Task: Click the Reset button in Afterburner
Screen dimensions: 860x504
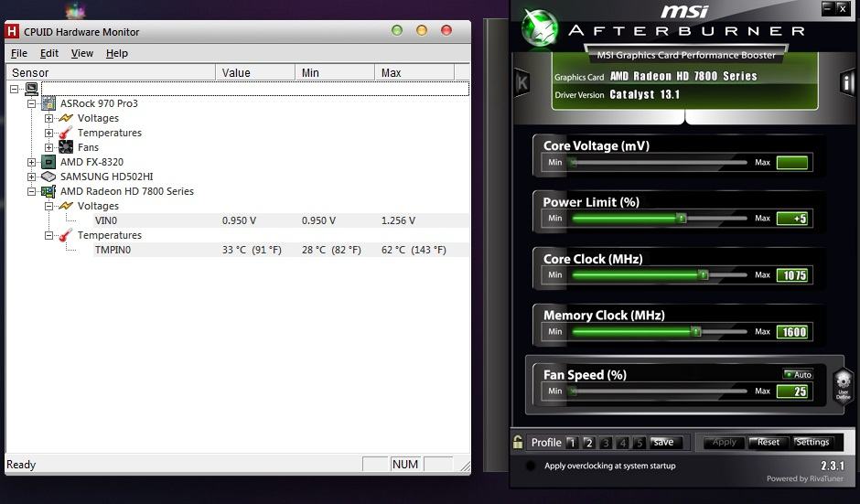Action: [x=768, y=442]
